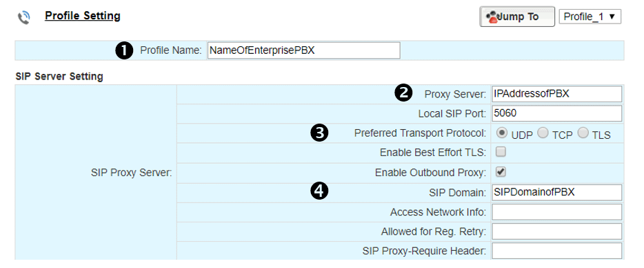
Task: Click the numbered marker 4 icon
Action: coord(321,191)
